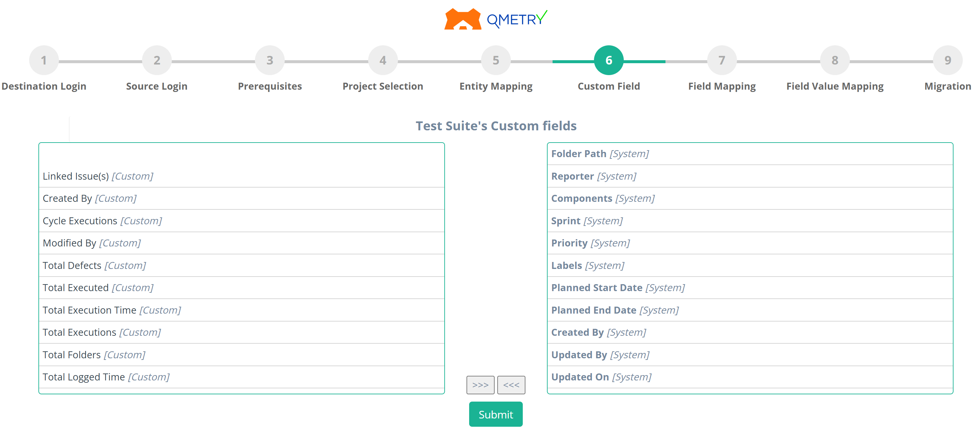Select Sprint [System] field
Screen dimensions: 980x435
pos(750,221)
